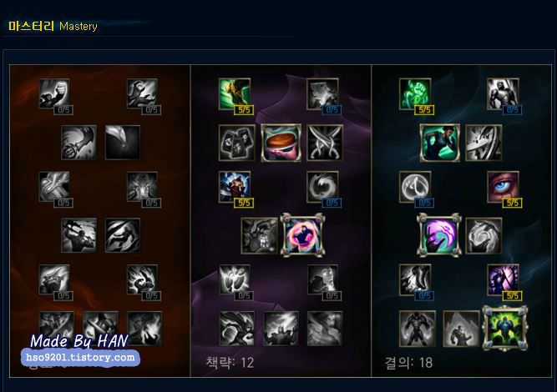Click the 책략: 12 points label
557x392 pixels.
click(x=230, y=363)
